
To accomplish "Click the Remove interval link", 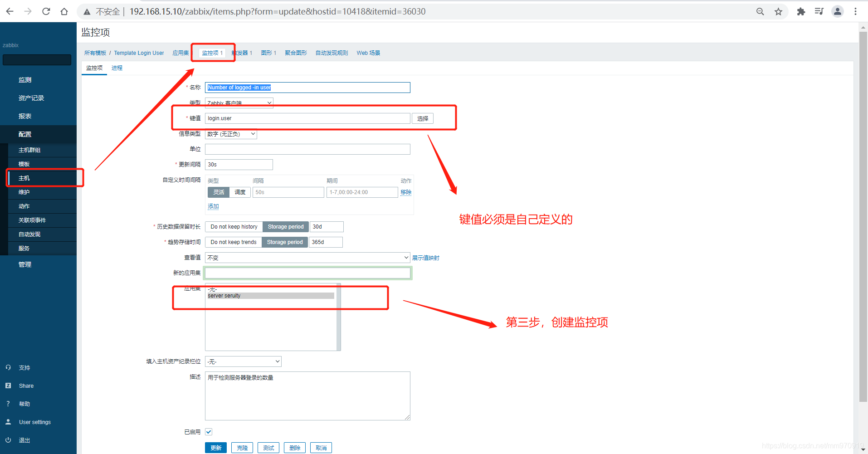I will 406,192.
